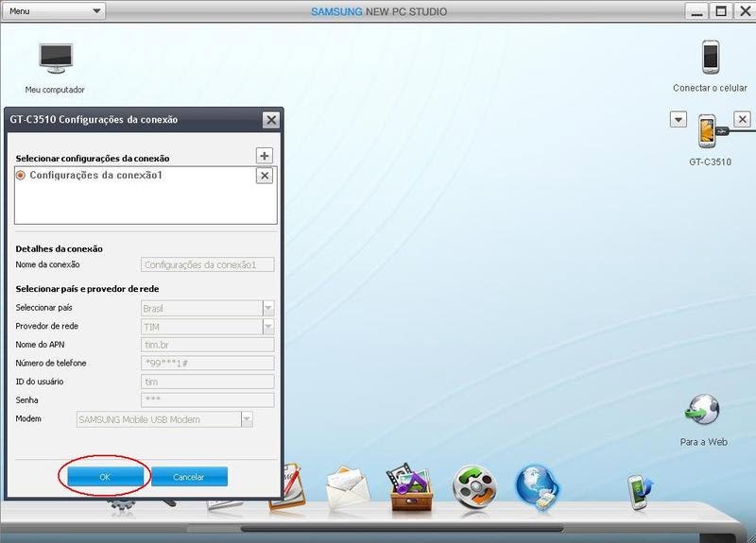Select the GT-C3510 connected phone icon
The width and height of the screenshot is (756, 543).
click(708, 131)
